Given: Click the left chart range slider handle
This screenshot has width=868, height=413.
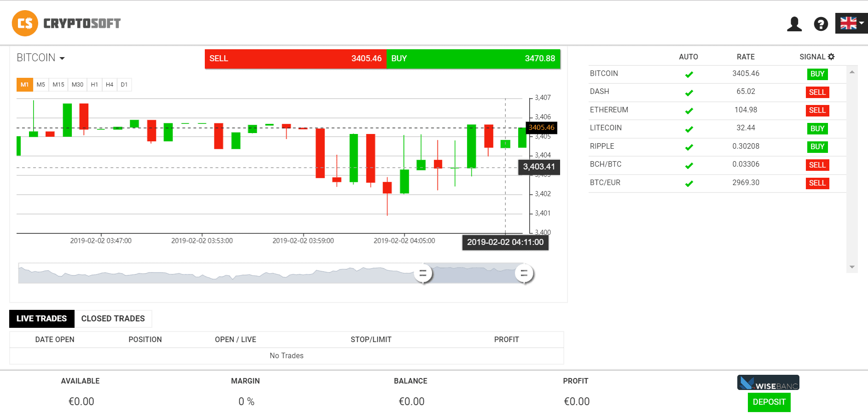Looking at the screenshot, I should [423, 273].
